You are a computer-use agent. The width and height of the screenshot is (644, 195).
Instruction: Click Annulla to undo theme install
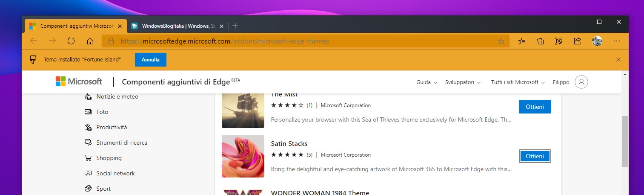coord(151,60)
